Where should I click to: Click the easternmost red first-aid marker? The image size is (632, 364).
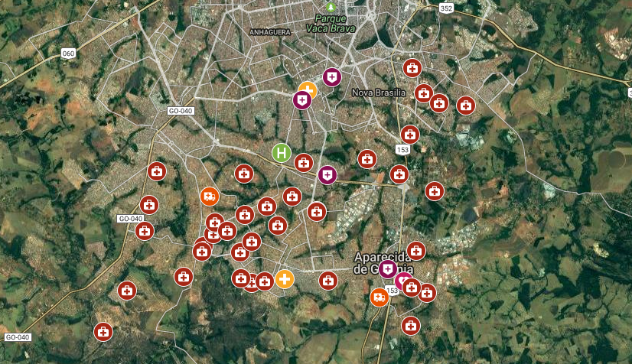coord(466,106)
